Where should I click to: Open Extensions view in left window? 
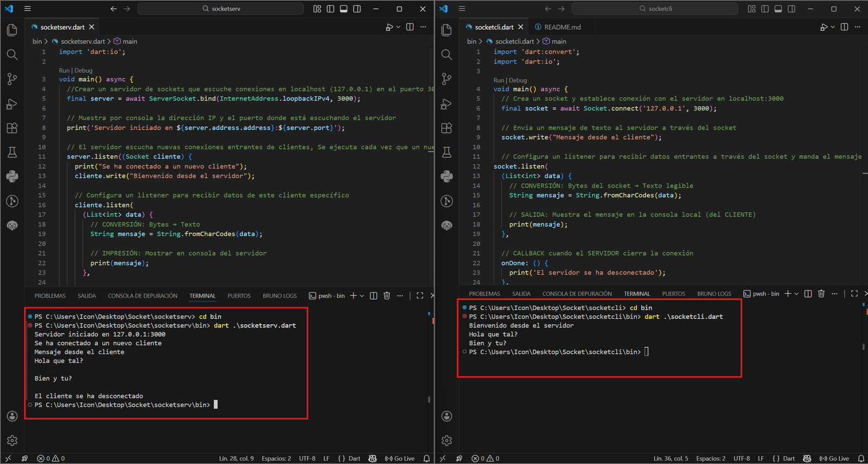point(12,128)
